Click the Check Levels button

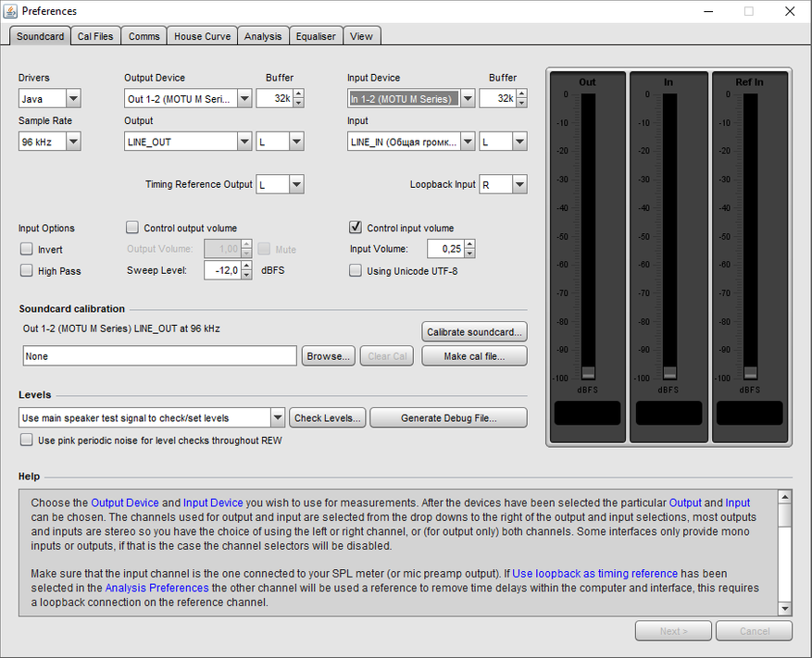coord(327,417)
